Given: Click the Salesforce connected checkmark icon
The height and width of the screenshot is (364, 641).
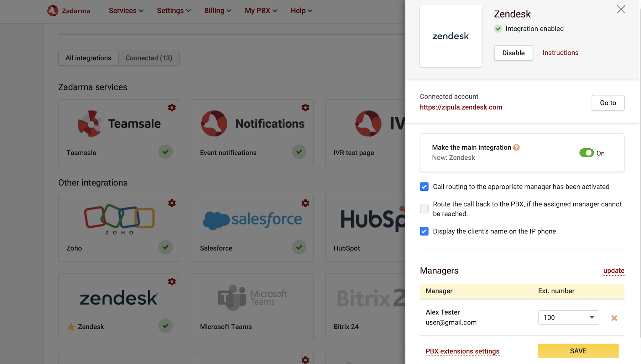Looking at the screenshot, I should pyautogui.click(x=299, y=247).
